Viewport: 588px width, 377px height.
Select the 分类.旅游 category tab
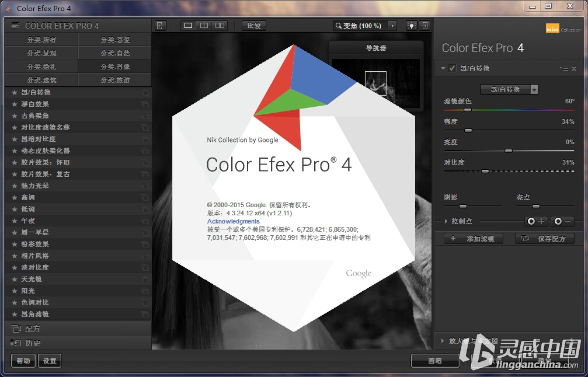click(115, 80)
